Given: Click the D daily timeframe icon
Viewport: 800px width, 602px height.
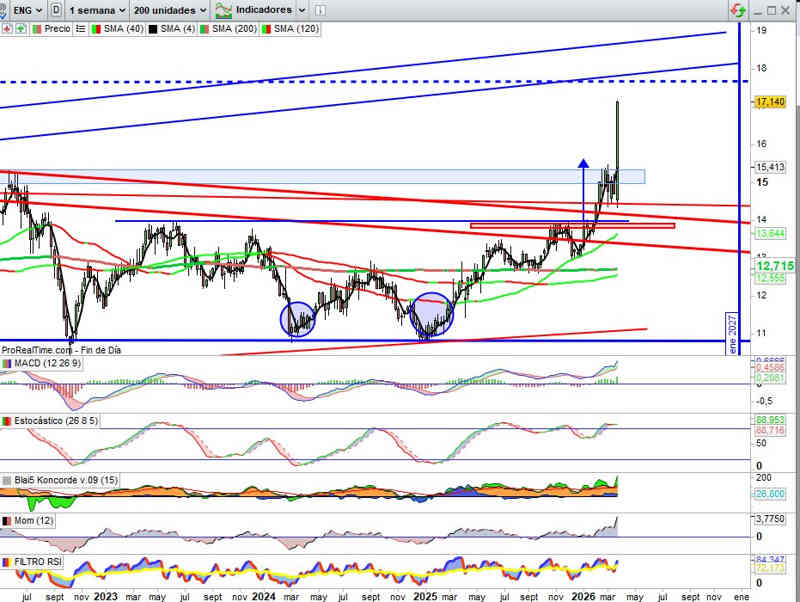Looking at the screenshot, I should click(56, 9).
